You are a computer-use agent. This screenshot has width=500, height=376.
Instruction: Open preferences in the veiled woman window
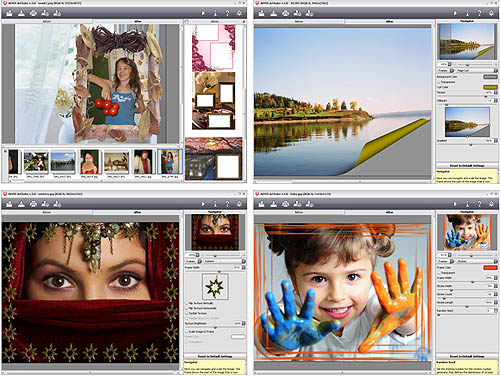tap(239, 204)
